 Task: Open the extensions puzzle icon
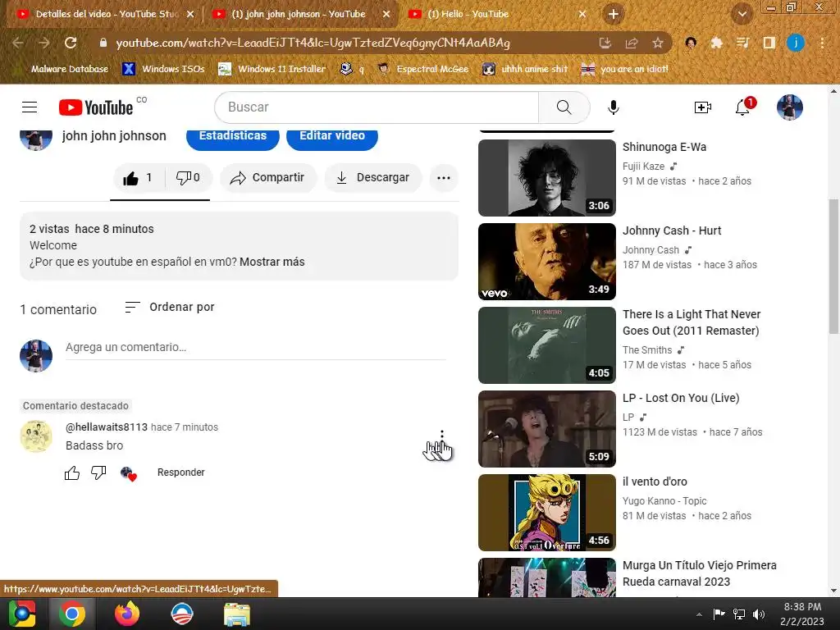click(716, 43)
